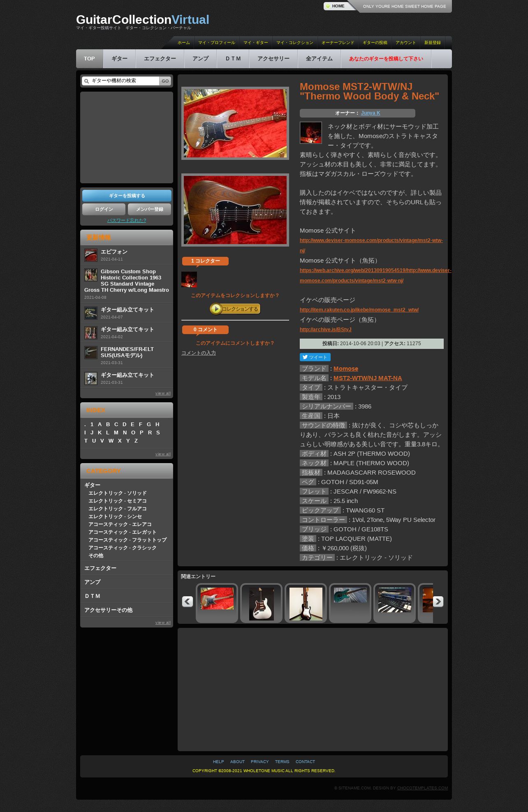This screenshot has width=528, height=812.
Task: Open エピフォン update thumbnail icon
Action: pos(91,255)
